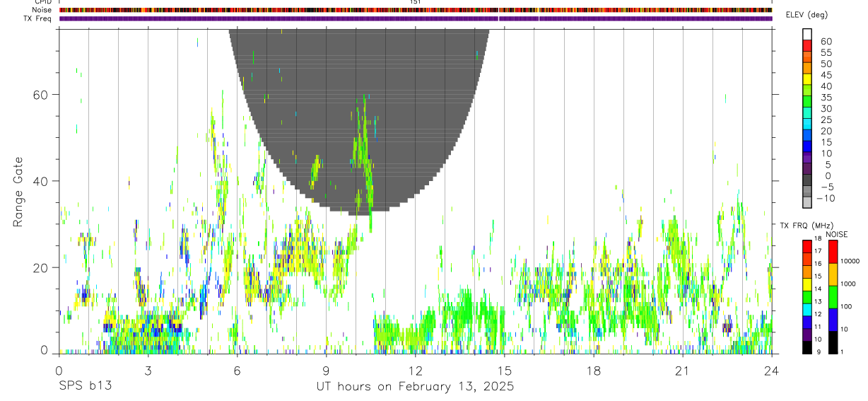Image resolution: width=868 pixels, height=401 pixels.
Task: Pick the yellow swatch in the ELEV colorbar
Action: [807, 79]
